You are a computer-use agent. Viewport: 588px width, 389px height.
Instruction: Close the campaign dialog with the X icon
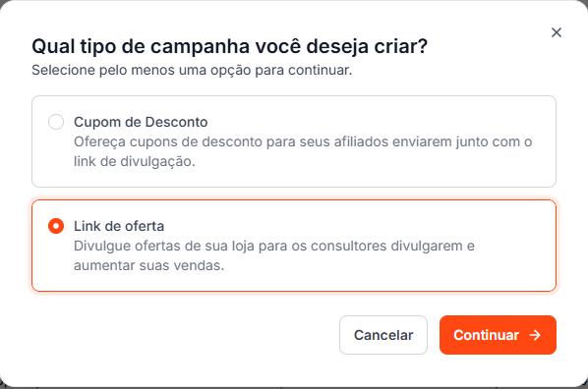pyautogui.click(x=557, y=32)
